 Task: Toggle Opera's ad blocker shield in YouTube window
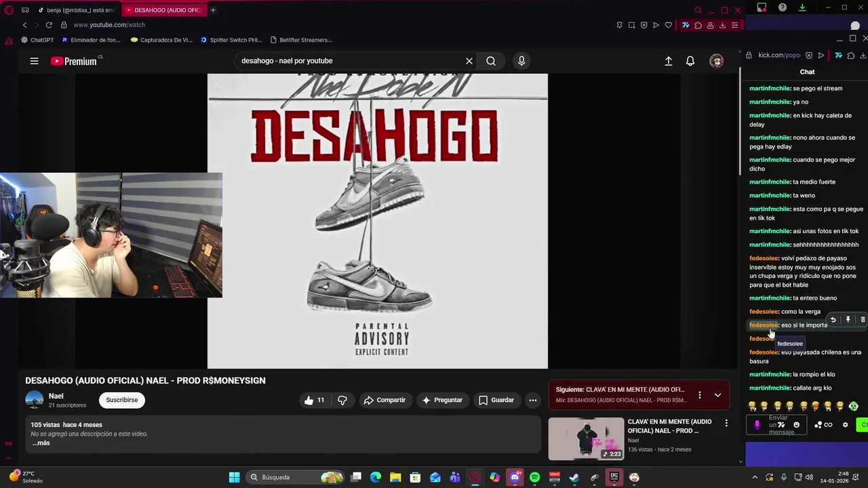coord(644,25)
